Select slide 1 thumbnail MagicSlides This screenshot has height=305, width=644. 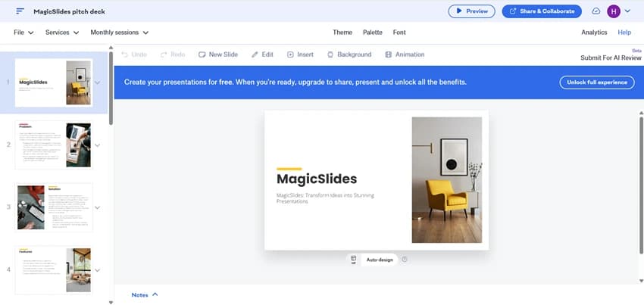click(x=54, y=82)
